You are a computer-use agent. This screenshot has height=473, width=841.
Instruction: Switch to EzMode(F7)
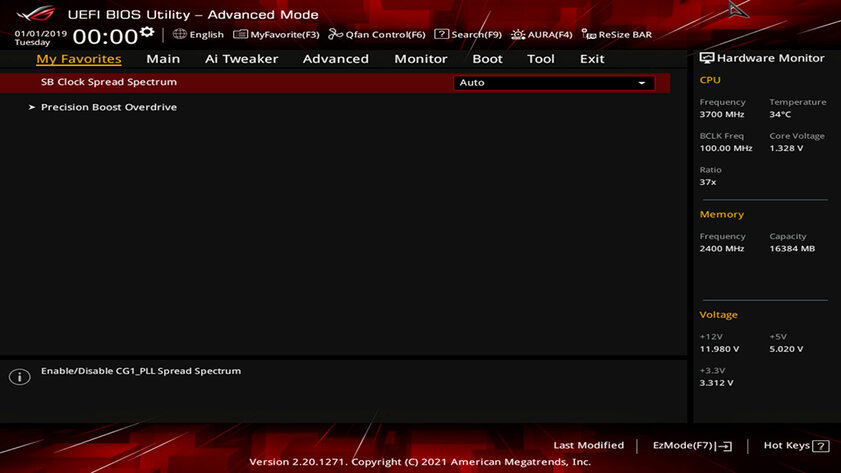[x=692, y=445]
